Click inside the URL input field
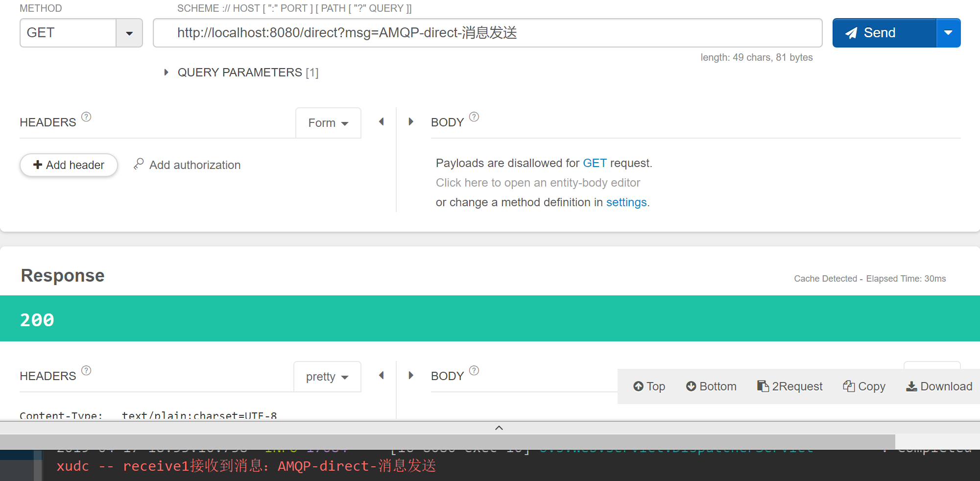The width and height of the screenshot is (980, 481). click(487, 33)
